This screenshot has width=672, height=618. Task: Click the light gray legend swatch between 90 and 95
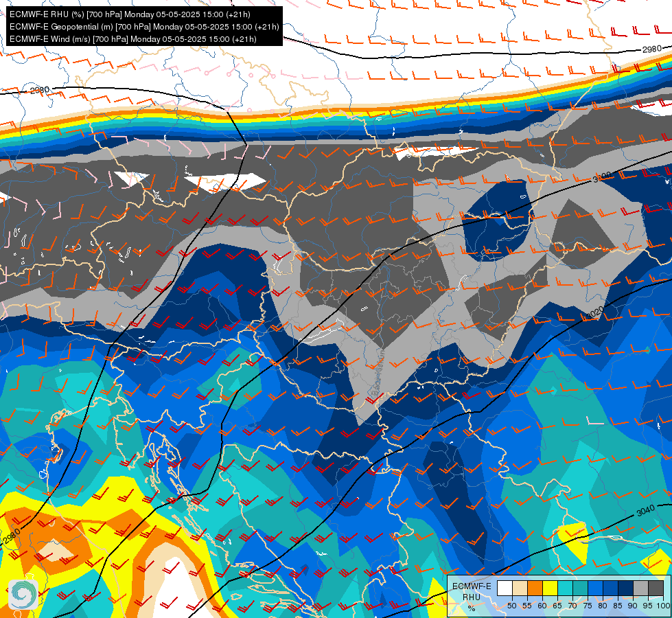(640, 588)
